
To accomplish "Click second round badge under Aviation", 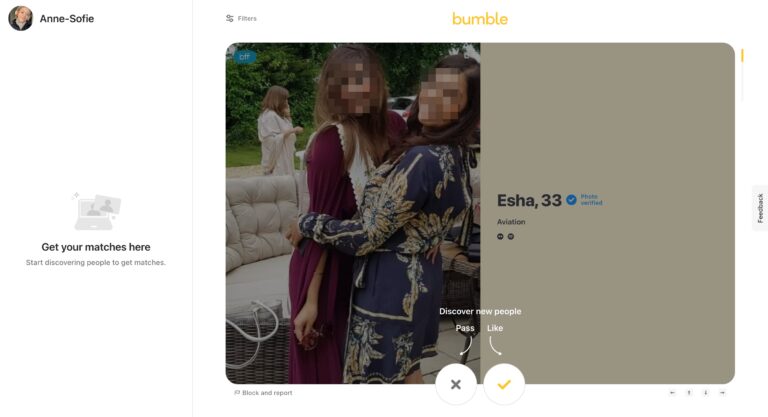I will click(x=511, y=236).
